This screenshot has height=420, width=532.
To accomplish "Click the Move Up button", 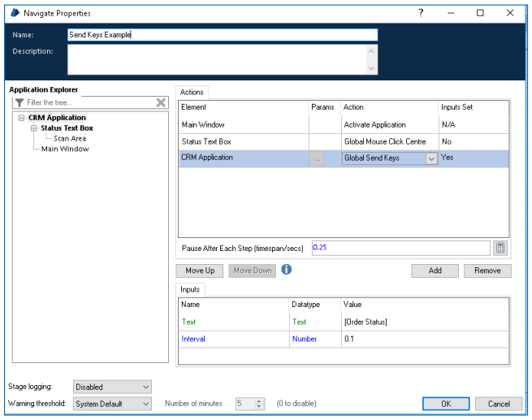I will [200, 271].
